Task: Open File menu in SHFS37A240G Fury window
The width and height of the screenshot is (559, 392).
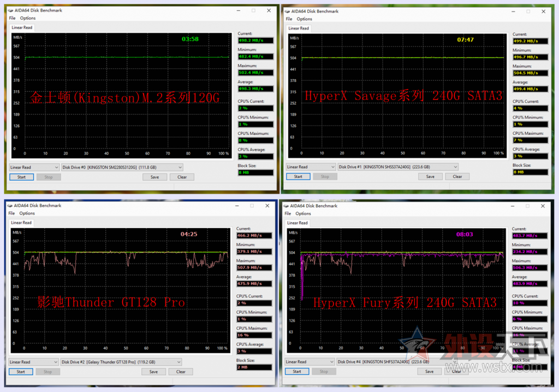Action: [288, 213]
